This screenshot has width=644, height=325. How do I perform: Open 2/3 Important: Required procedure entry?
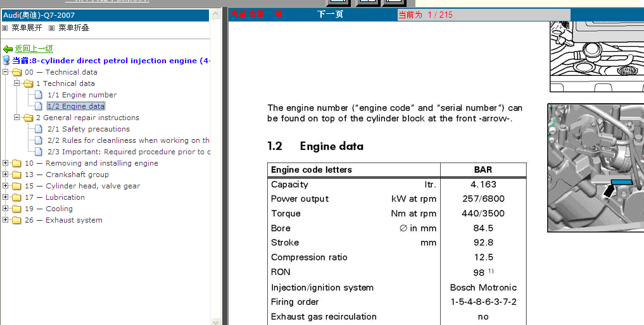(x=129, y=152)
